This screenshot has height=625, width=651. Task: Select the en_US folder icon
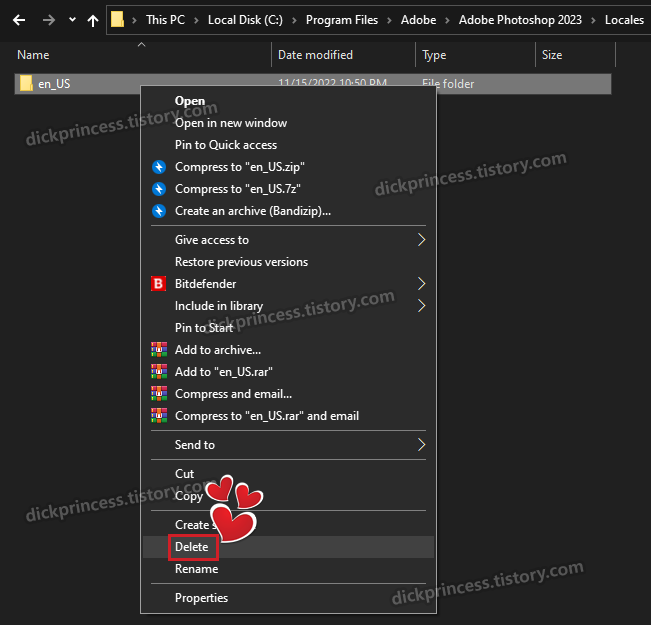click(x=26, y=83)
